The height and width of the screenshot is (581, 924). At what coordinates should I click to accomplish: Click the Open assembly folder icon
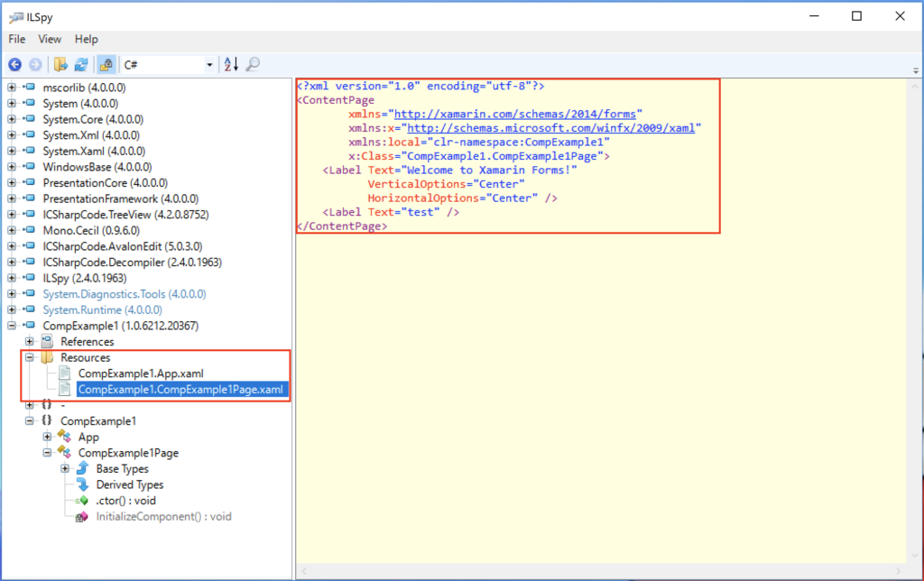click(60, 65)
